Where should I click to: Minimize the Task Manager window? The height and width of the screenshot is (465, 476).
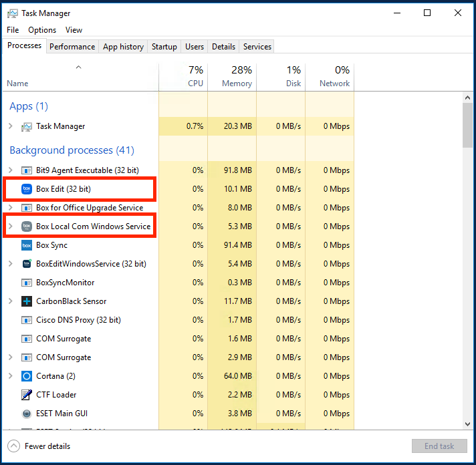[397, 13]
